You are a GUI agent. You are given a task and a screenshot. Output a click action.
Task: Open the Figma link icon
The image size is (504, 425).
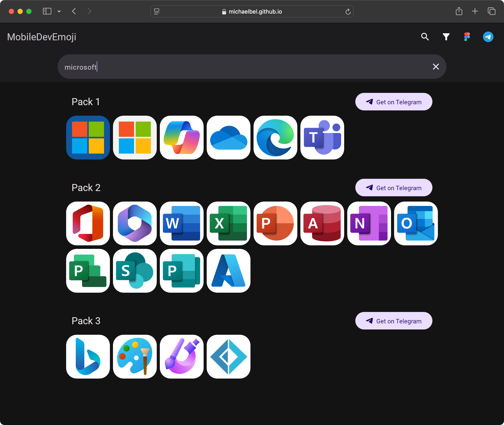coord(467,37)
